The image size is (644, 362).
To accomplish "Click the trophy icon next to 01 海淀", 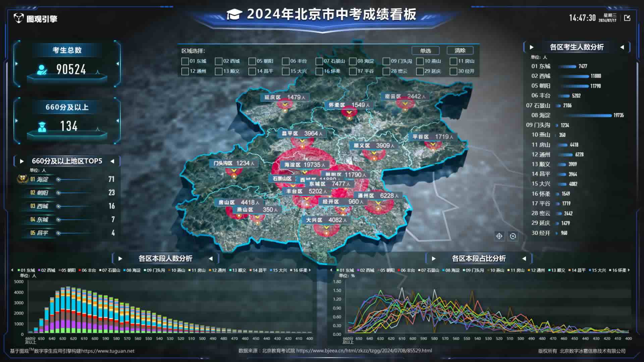I will click(22, 179).
